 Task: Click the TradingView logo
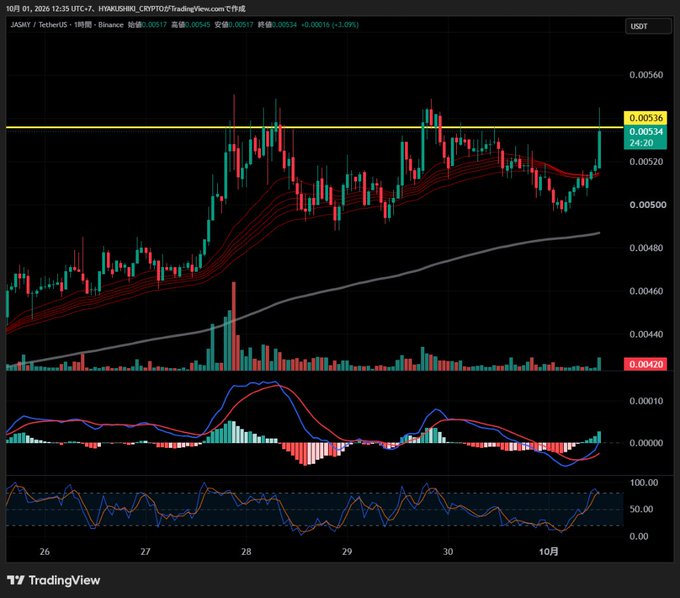(x=53, y=580)
